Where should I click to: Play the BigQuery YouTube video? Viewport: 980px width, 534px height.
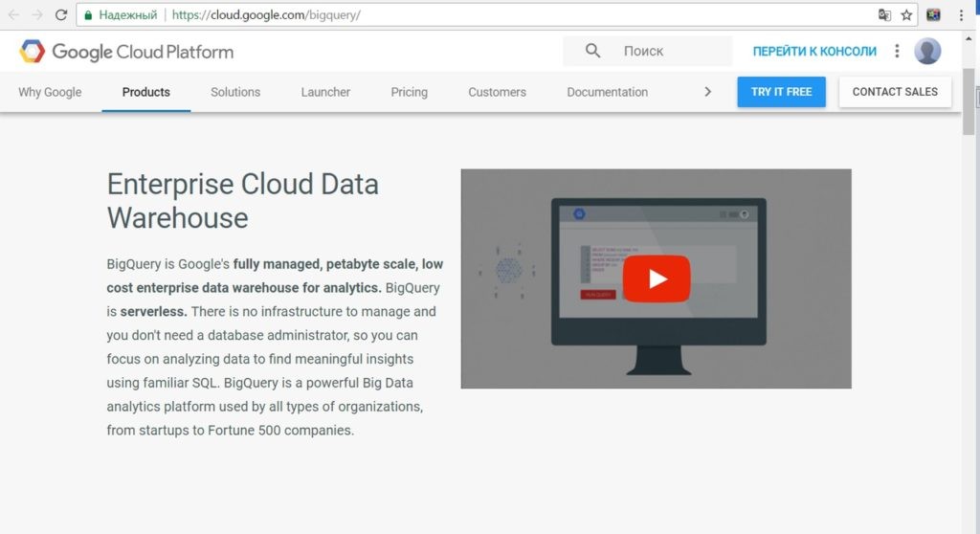(657, 278)
